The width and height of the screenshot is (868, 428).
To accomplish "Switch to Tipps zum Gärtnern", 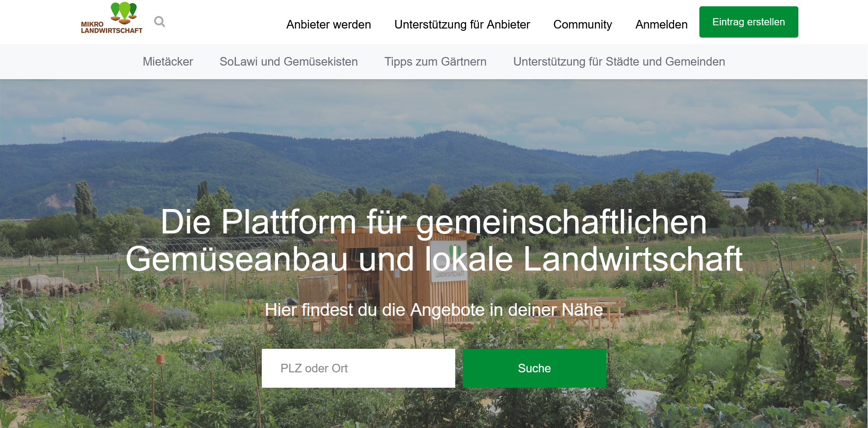I will pos(435,62).
